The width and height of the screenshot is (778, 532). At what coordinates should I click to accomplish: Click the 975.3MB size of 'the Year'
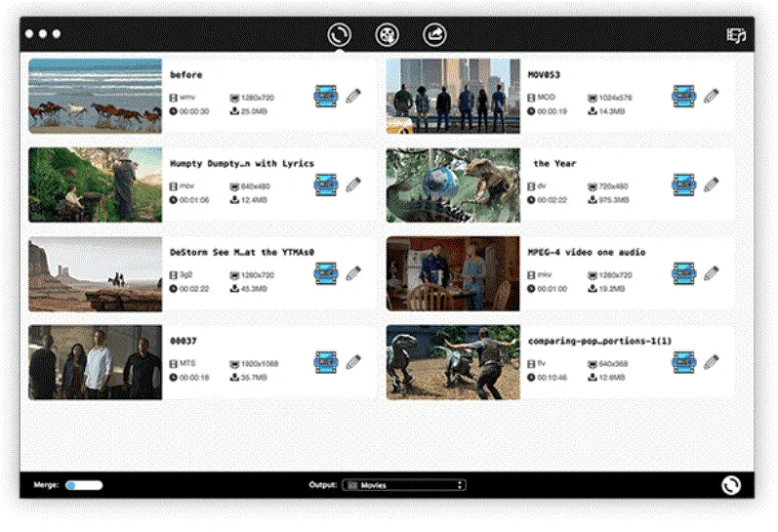click(x=613, y=200)
